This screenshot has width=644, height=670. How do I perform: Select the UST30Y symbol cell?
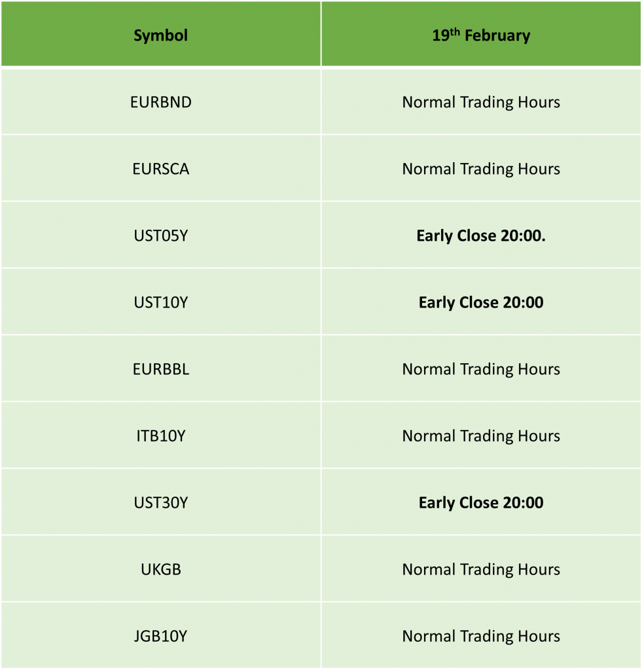(161, 502)
